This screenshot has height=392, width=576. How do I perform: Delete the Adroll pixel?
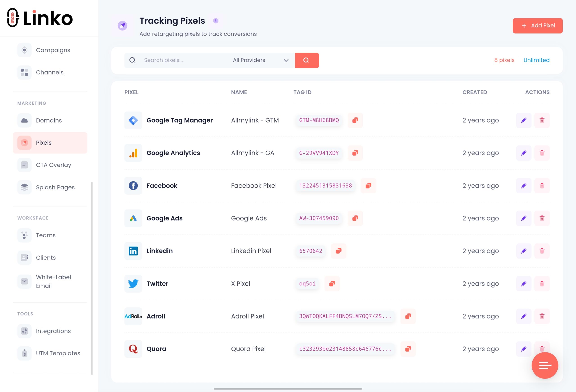[x=542, y=316]
